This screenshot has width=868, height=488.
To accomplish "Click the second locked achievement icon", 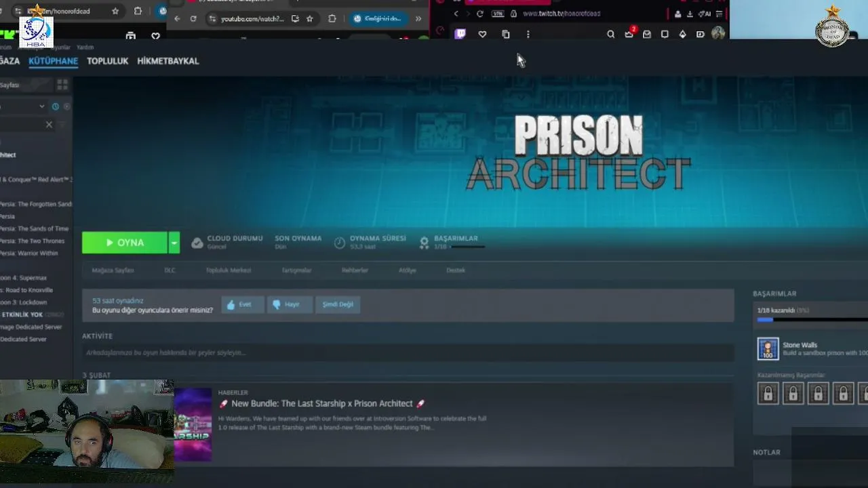I will coord(793,393).
